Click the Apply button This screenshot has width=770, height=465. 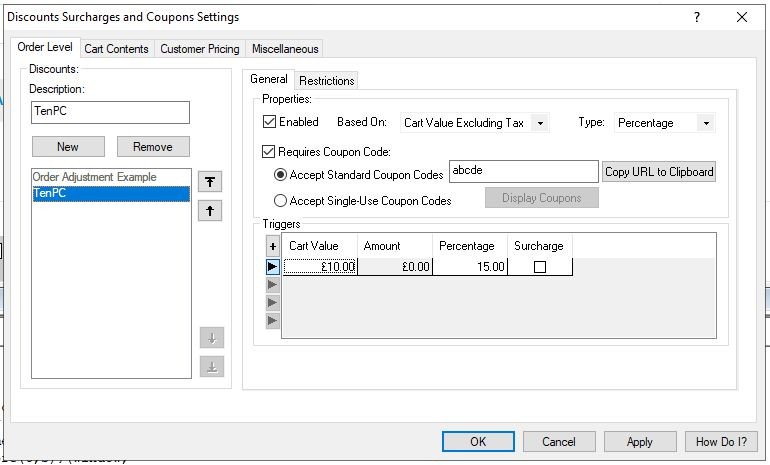tap(639, 441)
